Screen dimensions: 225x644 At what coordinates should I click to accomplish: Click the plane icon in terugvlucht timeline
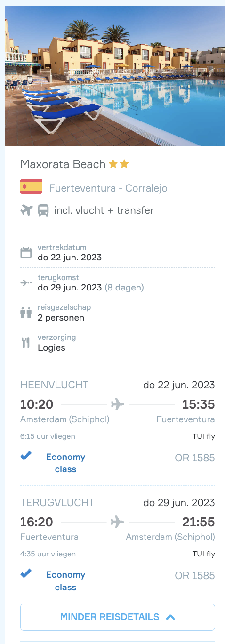117,522
